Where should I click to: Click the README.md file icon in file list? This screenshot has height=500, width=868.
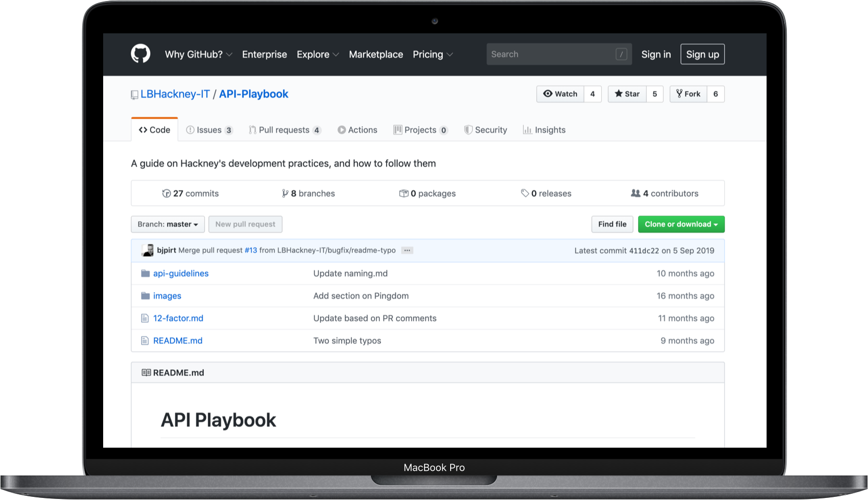coord(145,341)
